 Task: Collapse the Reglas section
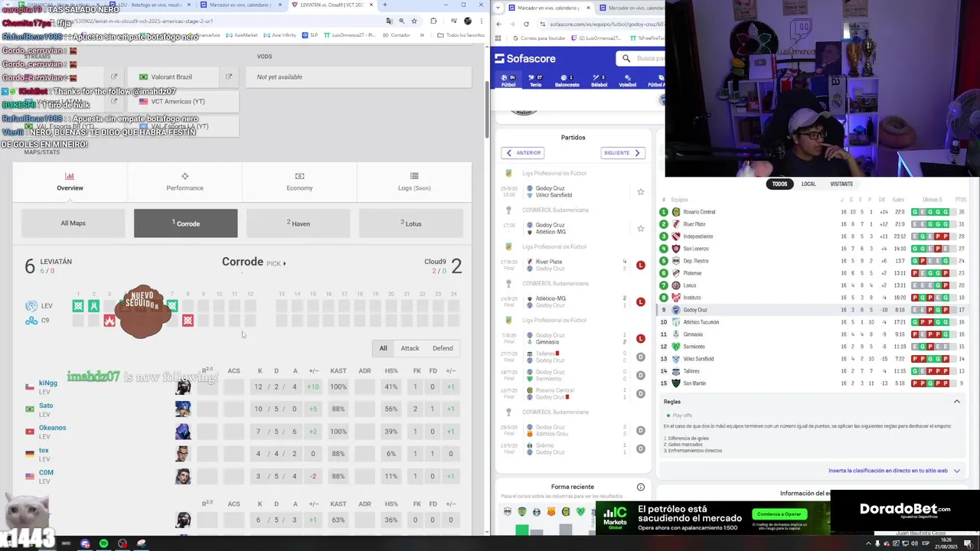pyautogui.click(x=956, y=401)
